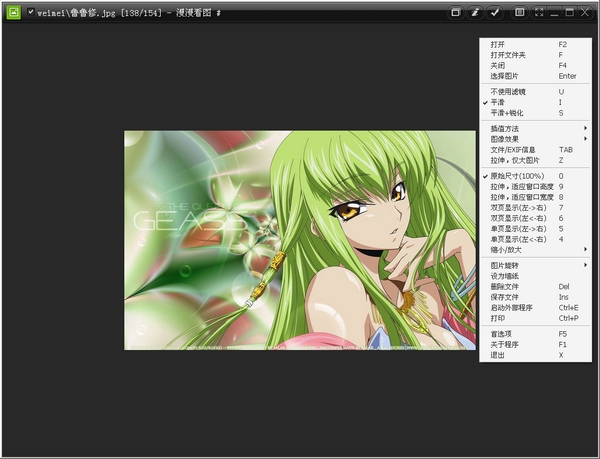Enter fullscreen with the four-arrows icon

click(x=539, y=13)
